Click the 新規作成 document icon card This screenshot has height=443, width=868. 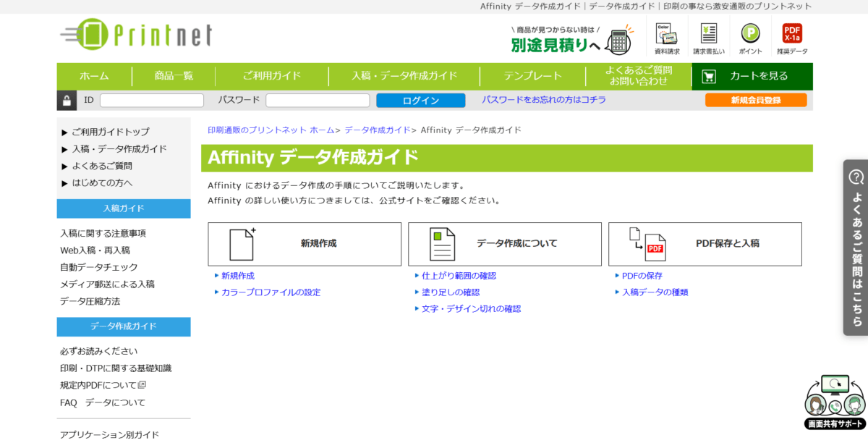[x=305, y=244]
